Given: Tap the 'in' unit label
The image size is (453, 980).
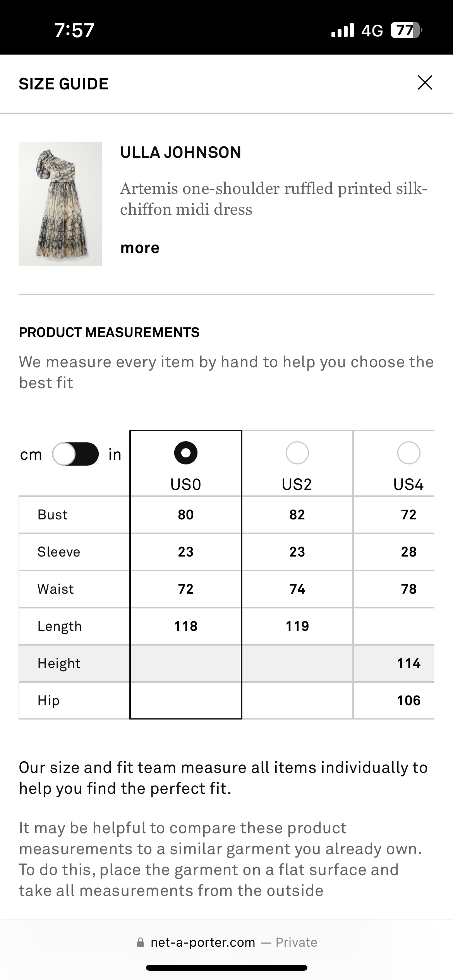Looking at the screenshot, I should [x=115, y=454].
